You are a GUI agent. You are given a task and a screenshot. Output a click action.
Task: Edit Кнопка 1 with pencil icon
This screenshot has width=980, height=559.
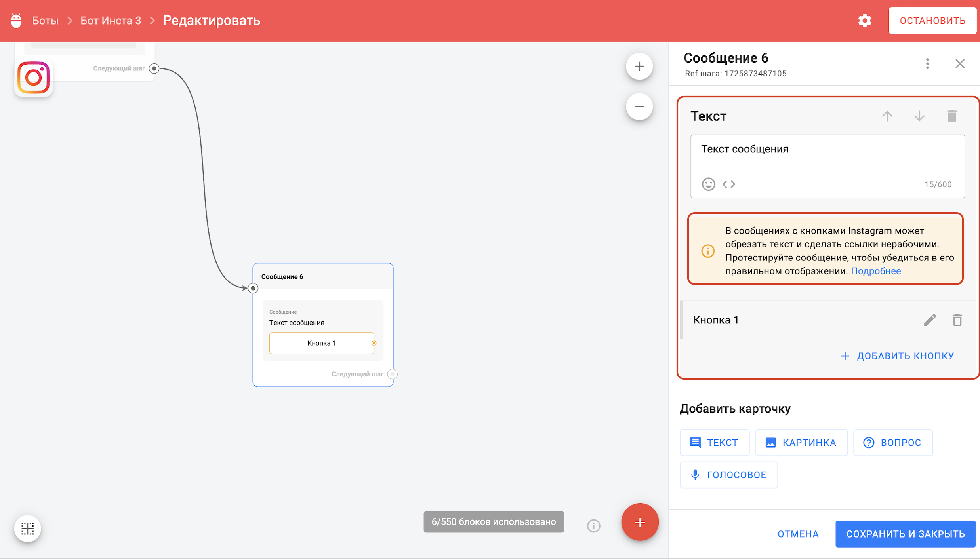(930, 320)
